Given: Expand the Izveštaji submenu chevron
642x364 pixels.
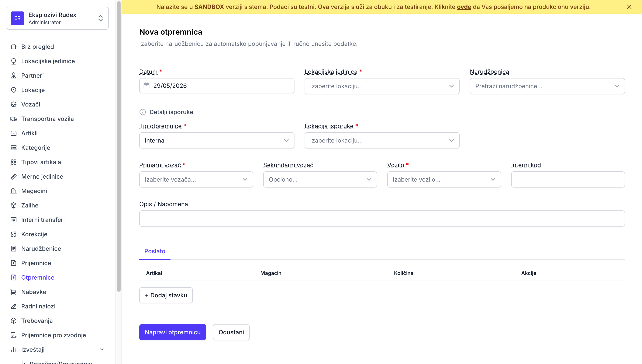Looking at the screenshot, I should (102, 350).
